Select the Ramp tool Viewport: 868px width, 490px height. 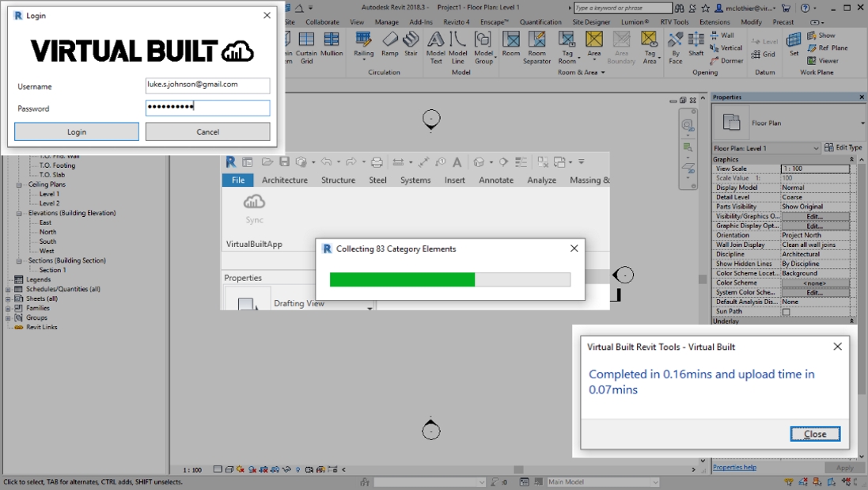390,44
